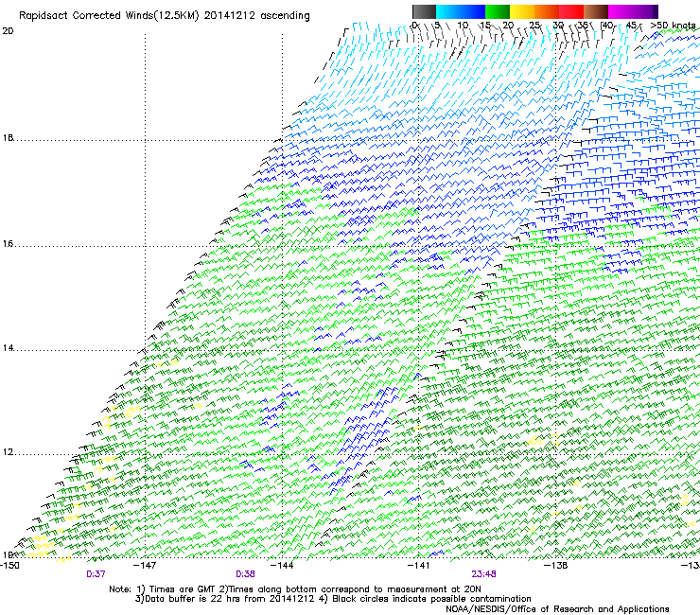
Task: Select the green 15–20 knot legend swatch
Action: tap(498, 11)
